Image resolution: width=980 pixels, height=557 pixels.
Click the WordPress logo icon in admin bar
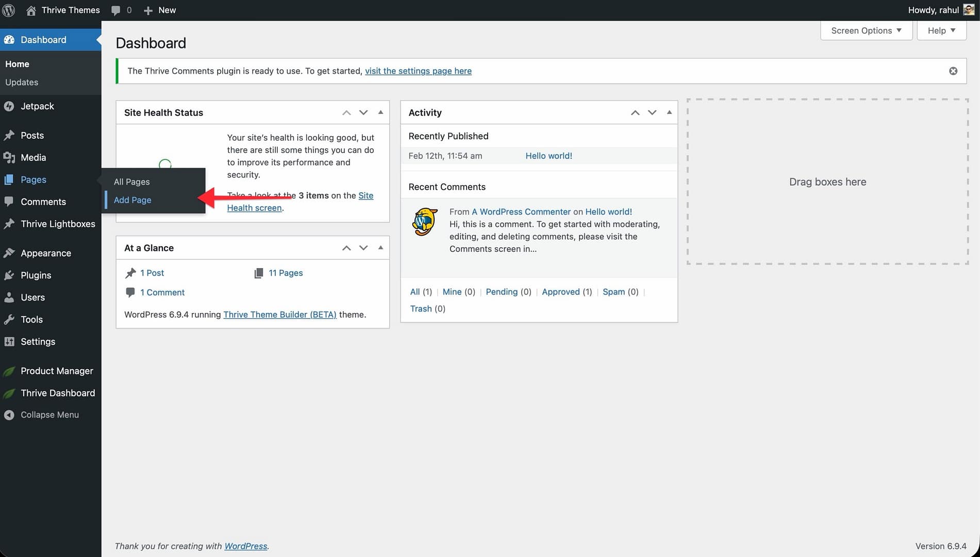point(9,10)
